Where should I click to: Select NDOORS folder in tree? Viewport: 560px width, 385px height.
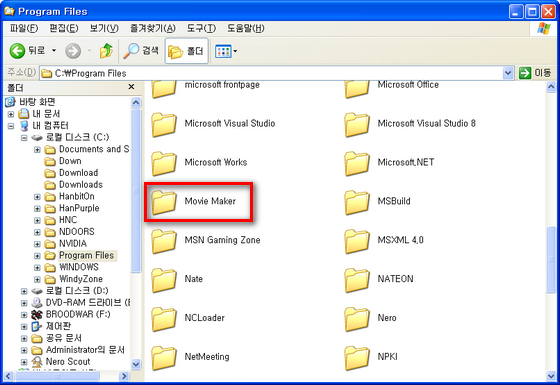coord(76,232)
